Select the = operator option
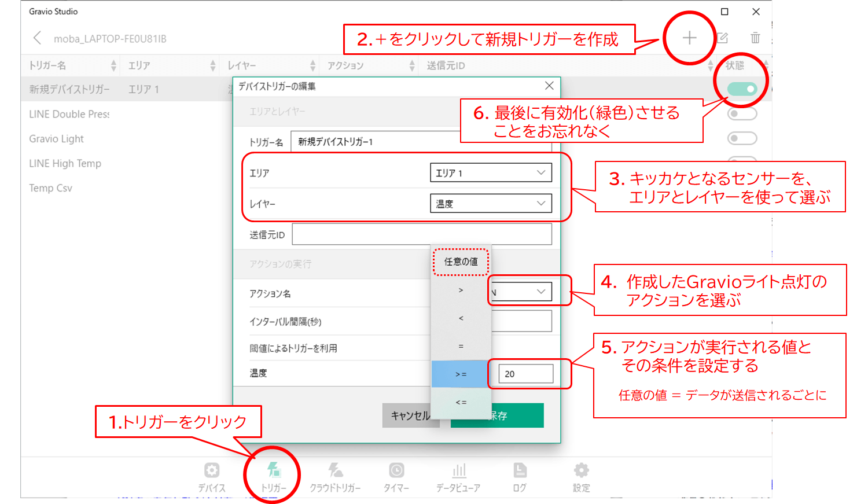The image size is (868, 504). click(x=461, y=346)
